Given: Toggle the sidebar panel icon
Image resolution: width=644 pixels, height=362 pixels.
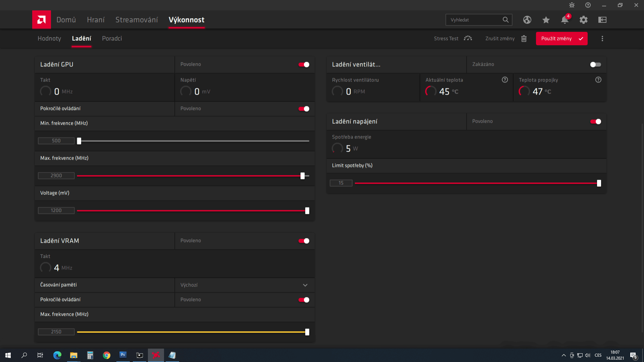Looking at the screenshot, I should tap(602, 20).
